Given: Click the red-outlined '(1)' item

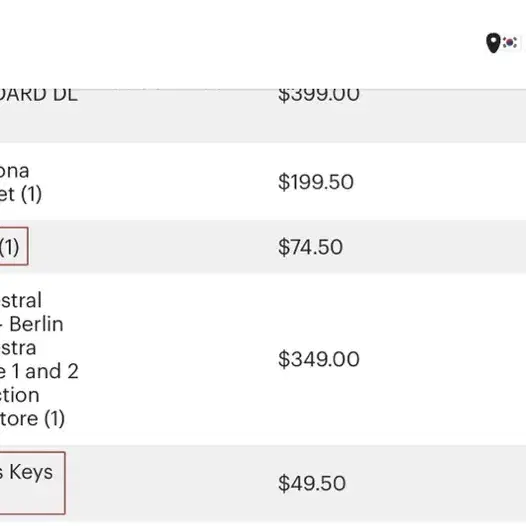Looking at the screenshot, I should 13,246.
